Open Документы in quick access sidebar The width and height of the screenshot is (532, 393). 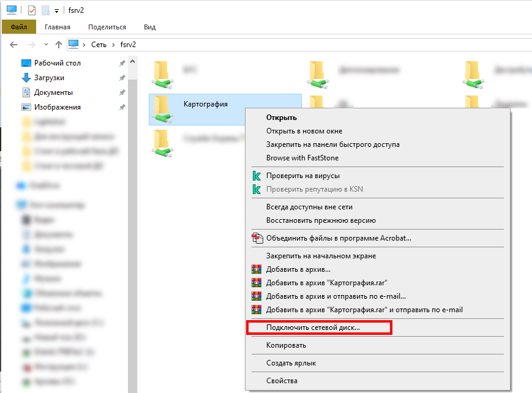pos(53,92)
